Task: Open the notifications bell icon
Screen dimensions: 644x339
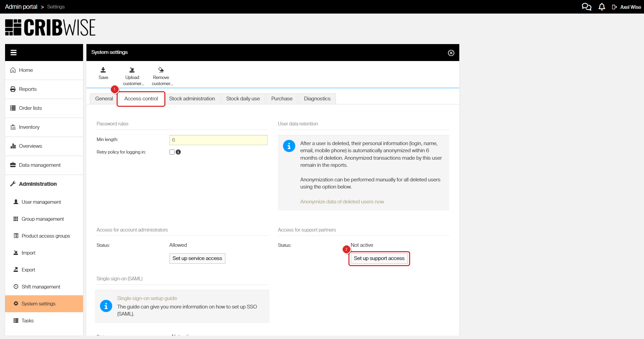Action: click(x=602, y=7)
